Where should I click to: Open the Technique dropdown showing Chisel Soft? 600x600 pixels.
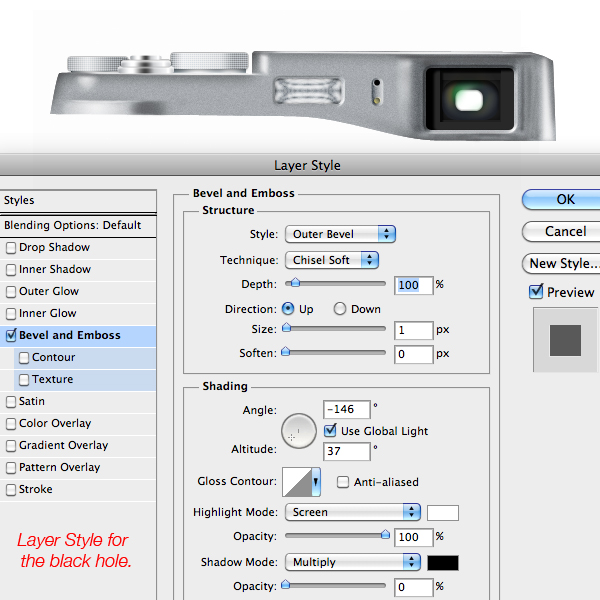[332, 260]
